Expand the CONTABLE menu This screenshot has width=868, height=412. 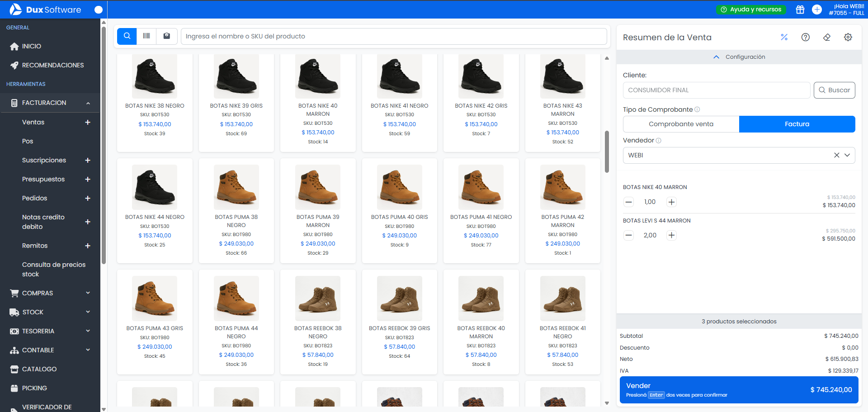pos(50,350)
